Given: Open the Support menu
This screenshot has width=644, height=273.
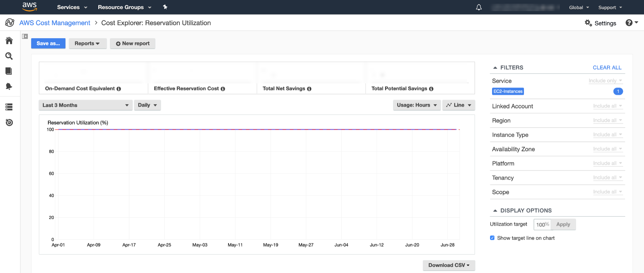Looking at the screenshot, I should coord(610,7).
